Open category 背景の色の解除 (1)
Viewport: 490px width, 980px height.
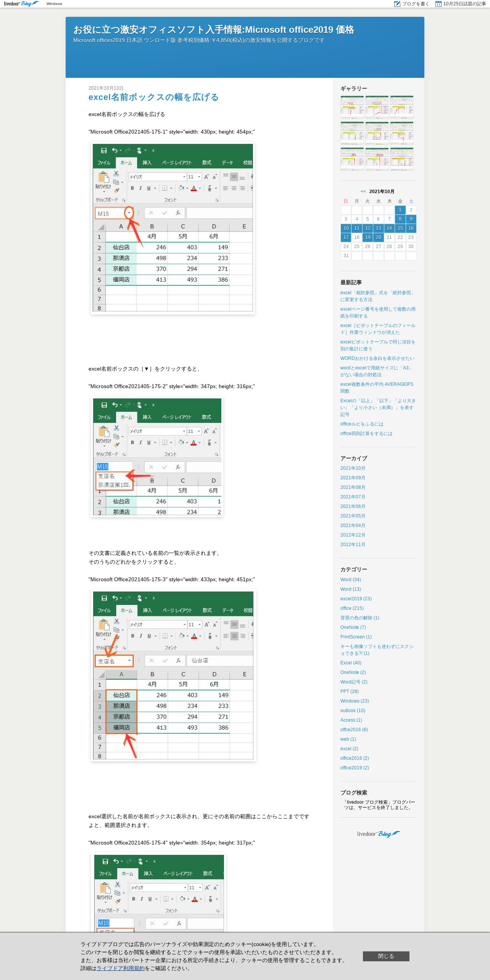pos(359,618)
